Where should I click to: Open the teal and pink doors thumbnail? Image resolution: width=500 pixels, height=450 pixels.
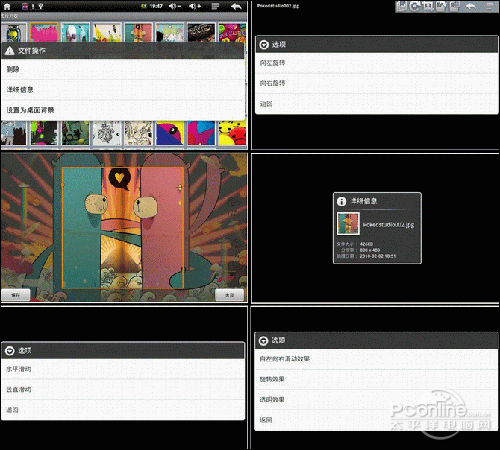[138, 32]
